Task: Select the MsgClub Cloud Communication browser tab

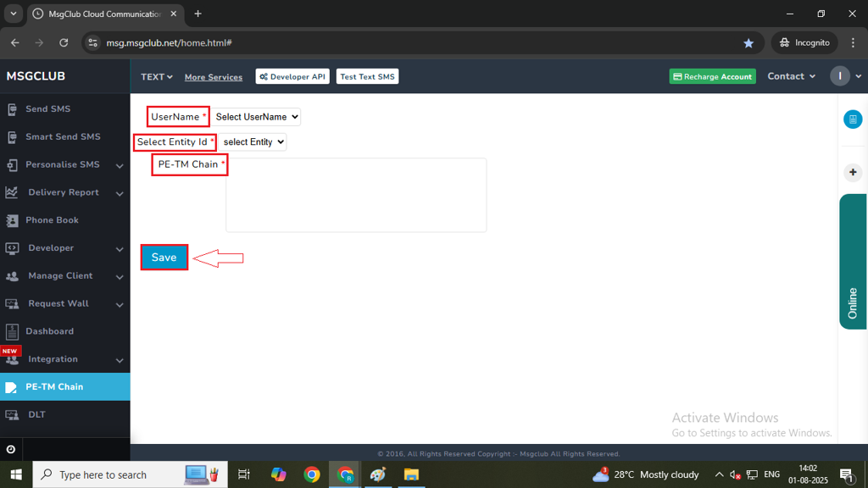Action: 105,14
